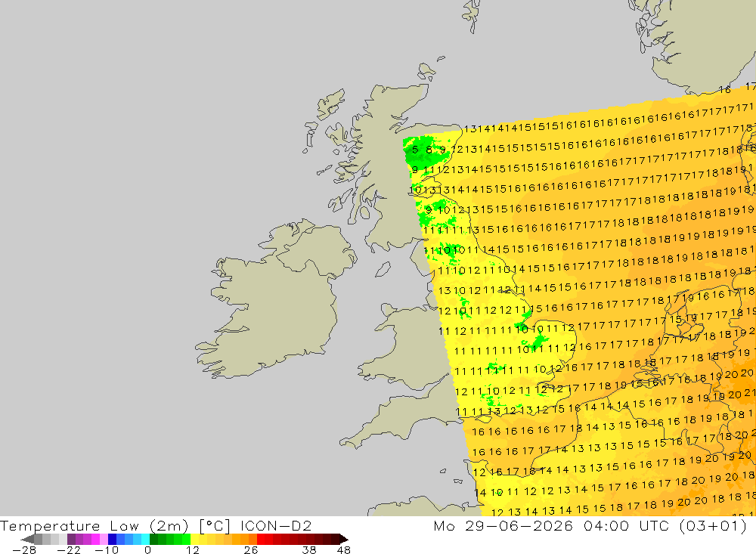Click the '-28' legend label
The height and width of the screenshot is (554, 756).
pyautogui.click(x=24, y=549)
